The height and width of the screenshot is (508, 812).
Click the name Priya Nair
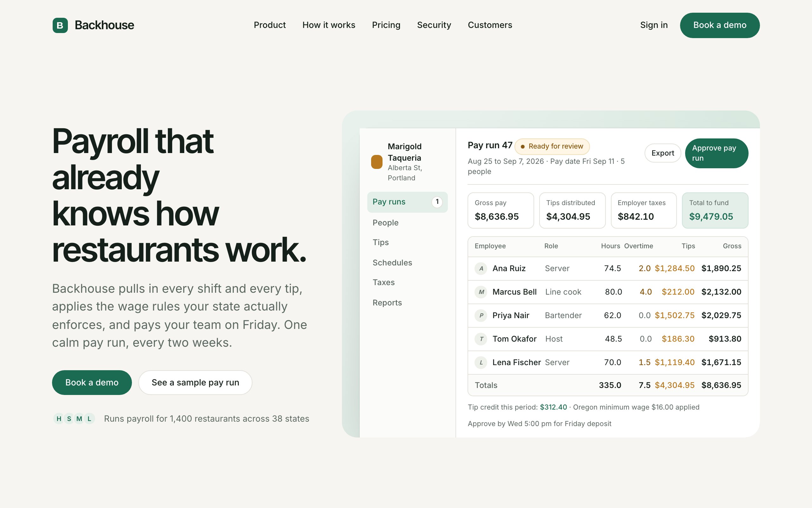point(511,316)
